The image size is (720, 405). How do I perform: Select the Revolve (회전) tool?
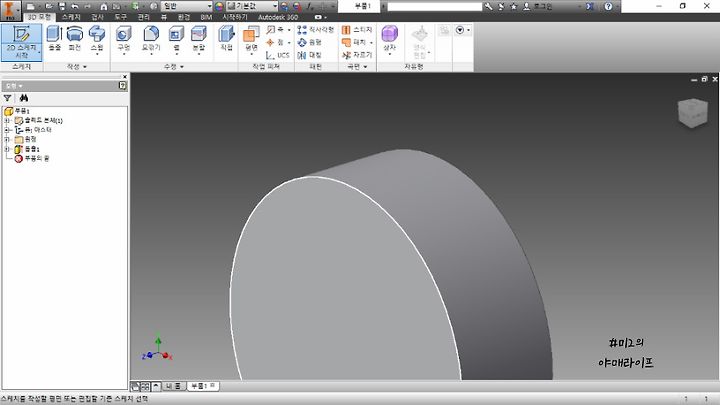pyautogui.click(x=75, y=39)
